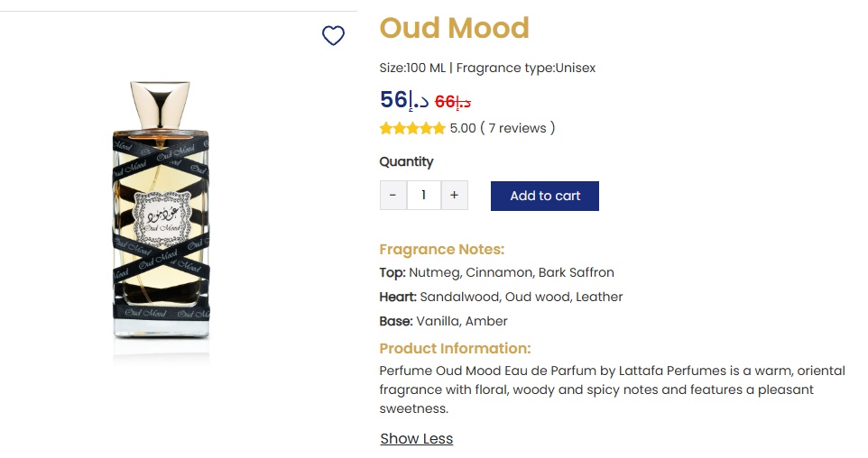Decrease quantity with the minus button

(x=392, y=196)
